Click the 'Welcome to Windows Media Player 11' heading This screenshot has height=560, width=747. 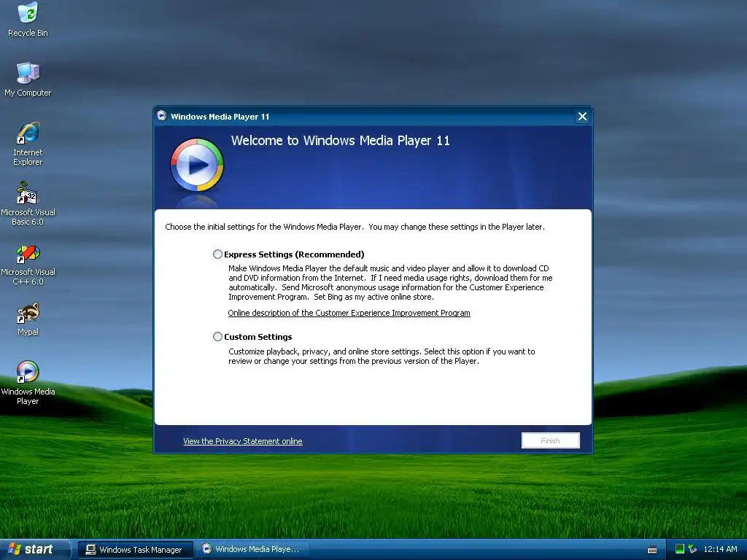click(x=340, y=141)
